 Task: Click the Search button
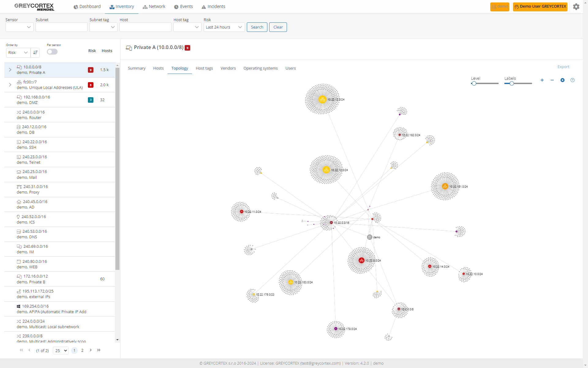coord(257,27)
